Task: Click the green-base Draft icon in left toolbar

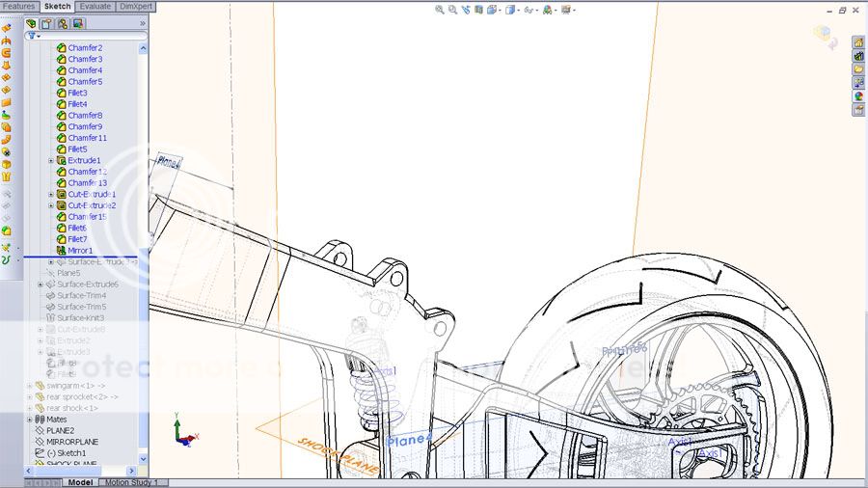Action: tap(6, 115)
